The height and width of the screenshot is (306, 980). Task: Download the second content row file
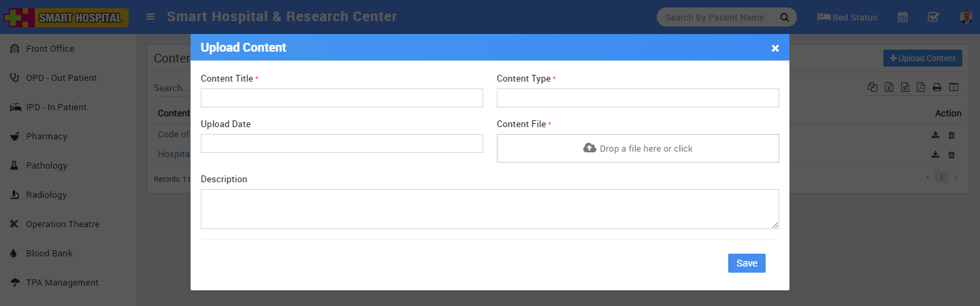tap(936, 155)
